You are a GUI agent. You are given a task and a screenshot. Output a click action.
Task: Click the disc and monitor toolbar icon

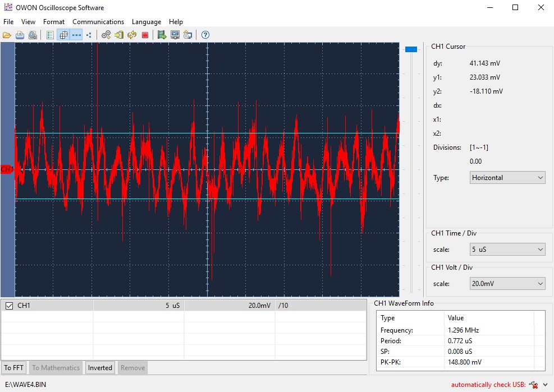coord(187,35)
